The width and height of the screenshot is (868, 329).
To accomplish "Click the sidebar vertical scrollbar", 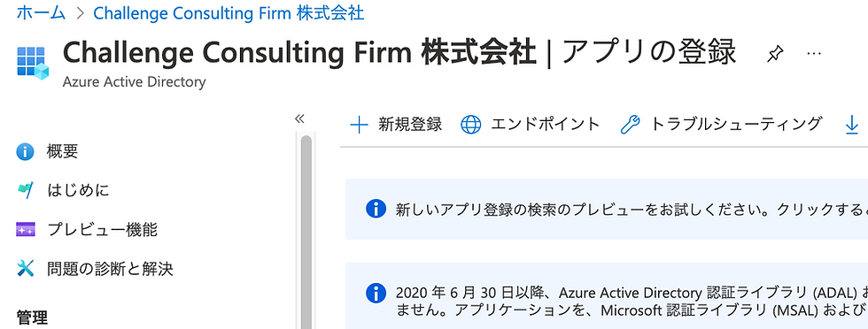I will pos(306,233).
